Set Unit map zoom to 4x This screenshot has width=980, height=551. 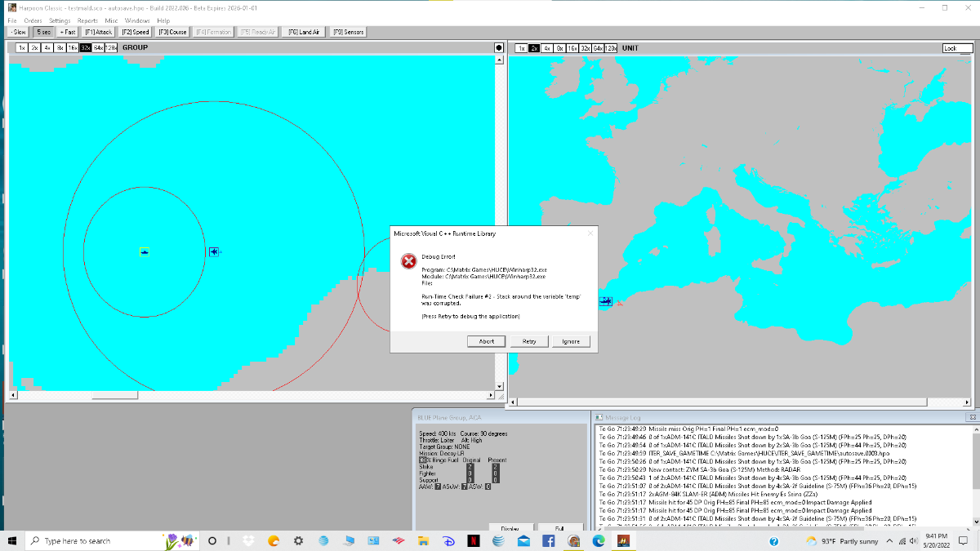[547, 48]
